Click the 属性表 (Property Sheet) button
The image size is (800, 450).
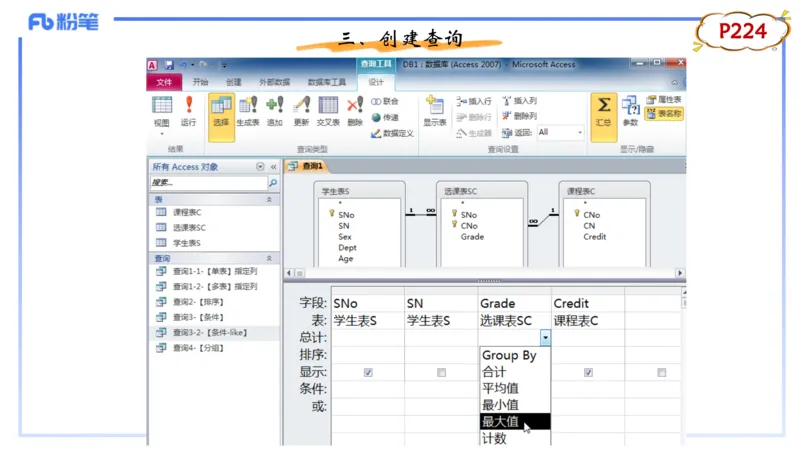[664, 100]
